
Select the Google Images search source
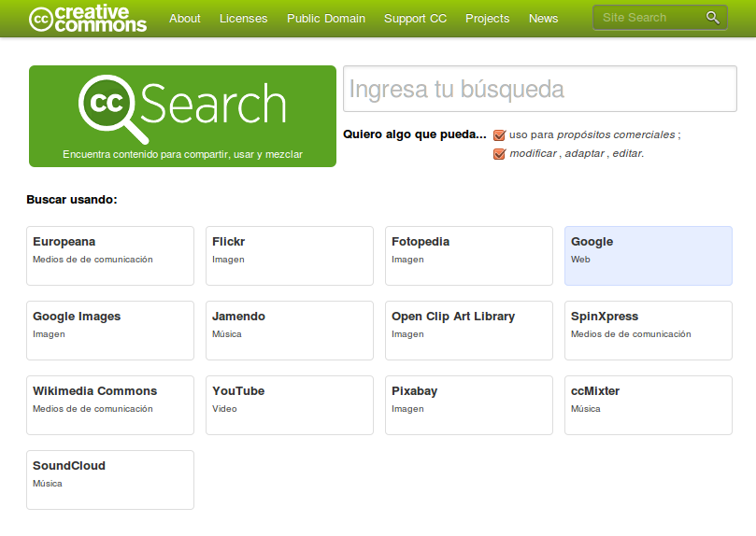coord(110,331)
